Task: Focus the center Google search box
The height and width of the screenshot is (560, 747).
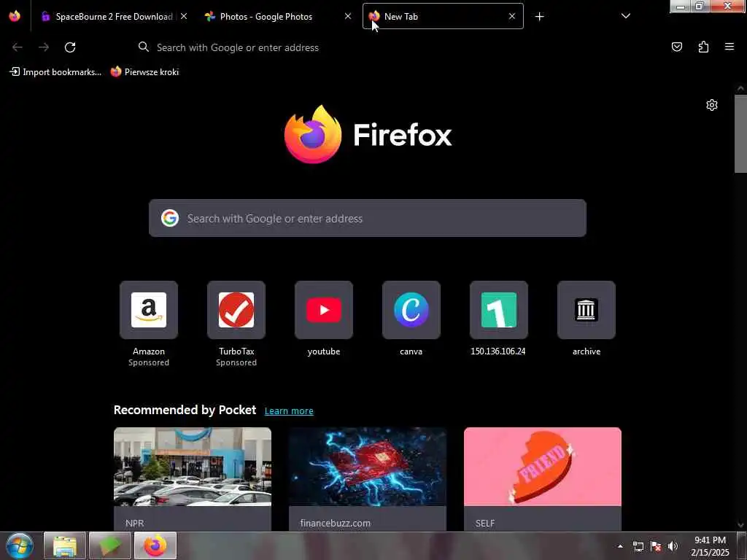Action: click(368, 218)
